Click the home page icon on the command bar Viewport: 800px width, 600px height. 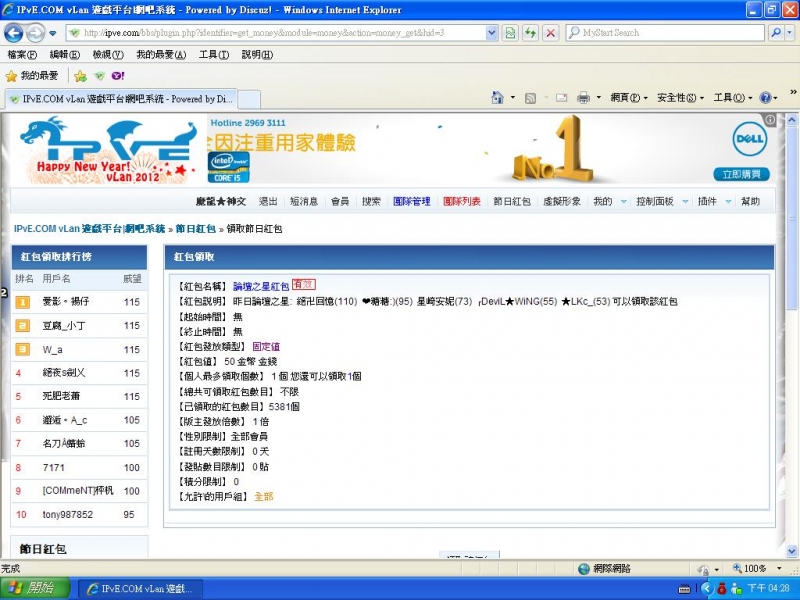point(500,99)
